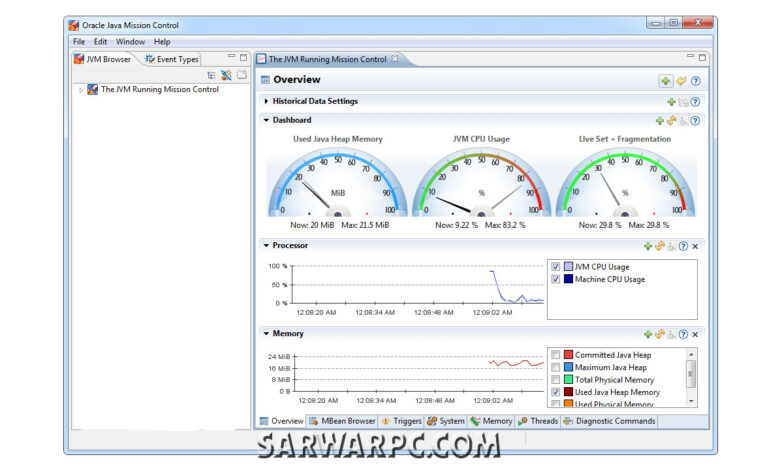The height and width of the screenshot is (470, 780).
Task: Click memory legend scrollbar up arrow
Action: pos(691,354)
